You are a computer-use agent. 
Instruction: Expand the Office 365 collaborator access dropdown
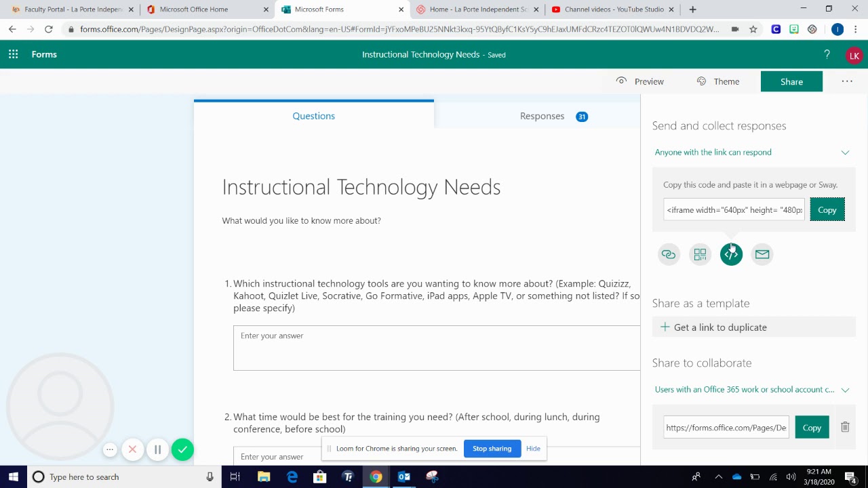pyautogui.click(x=845, y=390)
